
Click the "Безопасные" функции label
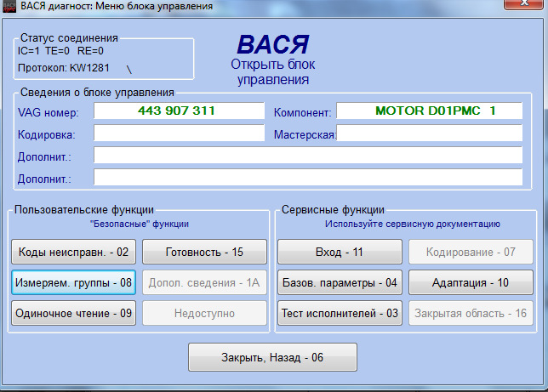(x=140, y=224)
